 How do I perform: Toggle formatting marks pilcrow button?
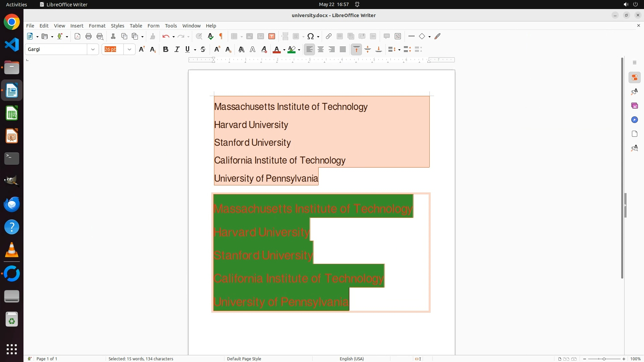point(221,36)
